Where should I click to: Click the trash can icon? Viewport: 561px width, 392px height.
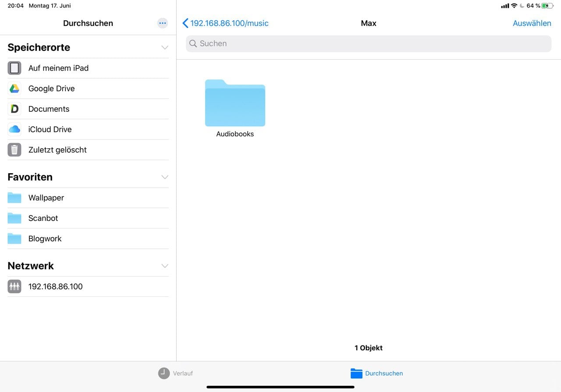(x=14, y=150)
